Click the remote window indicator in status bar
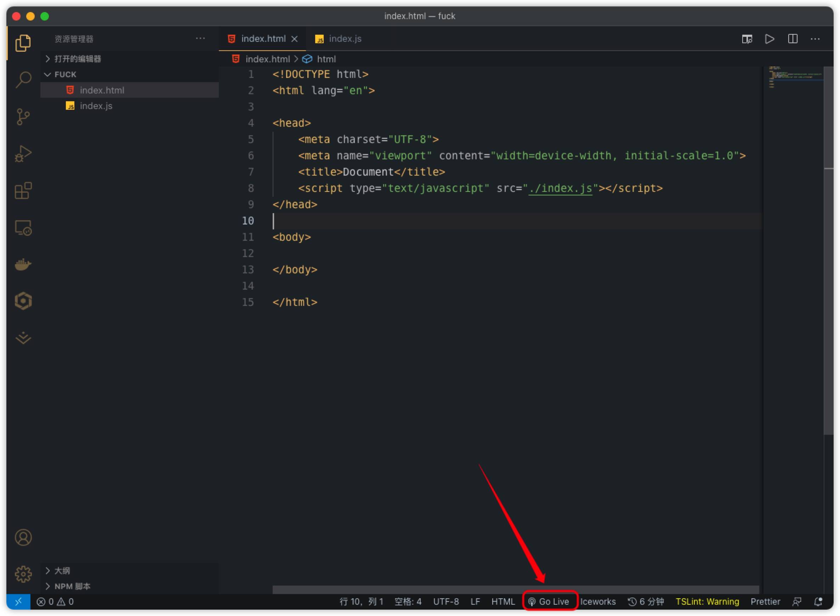This screenshot has width=840, height=616. tap(18, 601)
